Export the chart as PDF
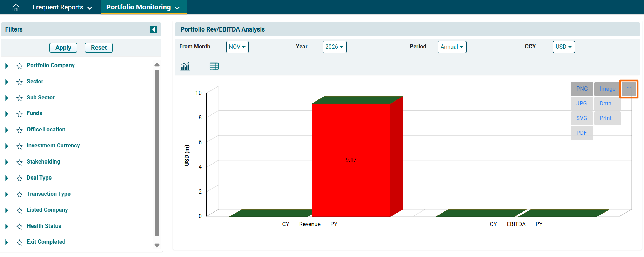 [x=582, y=133]
